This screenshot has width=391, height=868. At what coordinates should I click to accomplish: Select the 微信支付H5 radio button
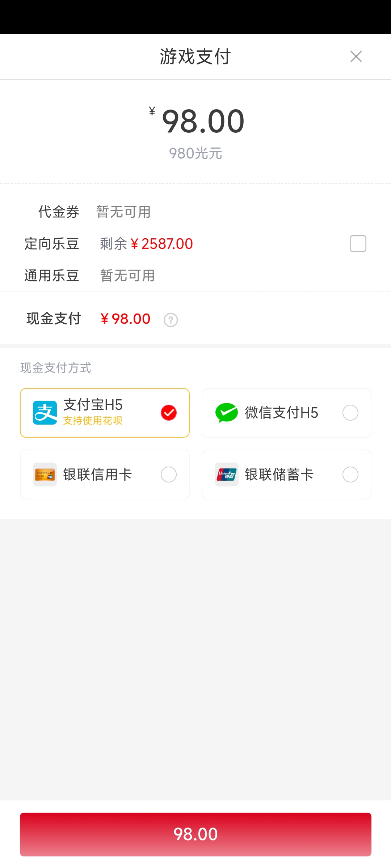(x=350, y=413)
